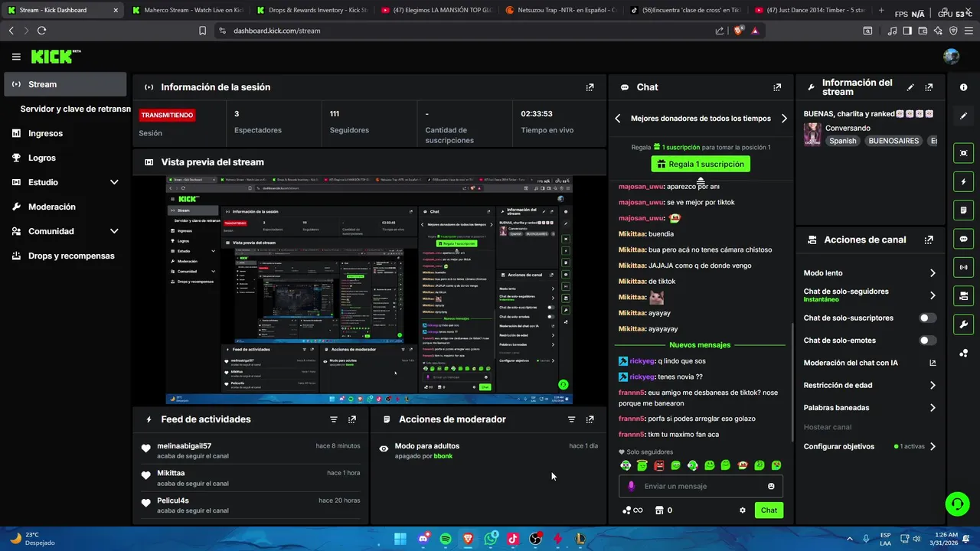Screen dimensions: 980x551
Task: Click the Spanish language tag
Action: click(x=843, y=141)
